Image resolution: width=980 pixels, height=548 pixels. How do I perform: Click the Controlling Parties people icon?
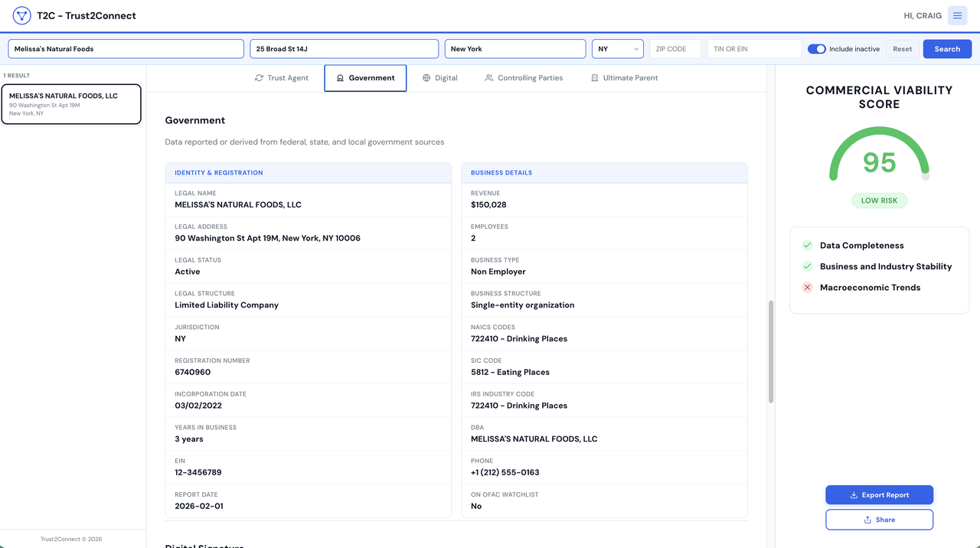(489, 78)
